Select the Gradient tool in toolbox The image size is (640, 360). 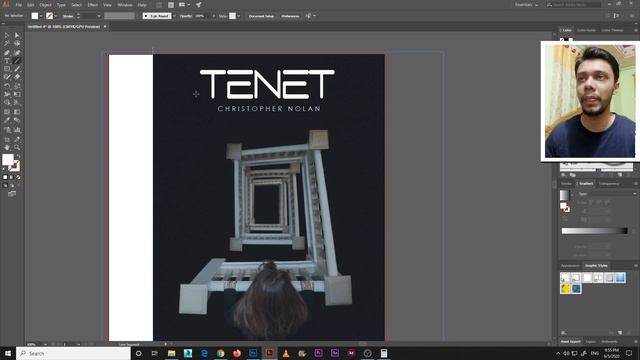click(x=17, y=112)
